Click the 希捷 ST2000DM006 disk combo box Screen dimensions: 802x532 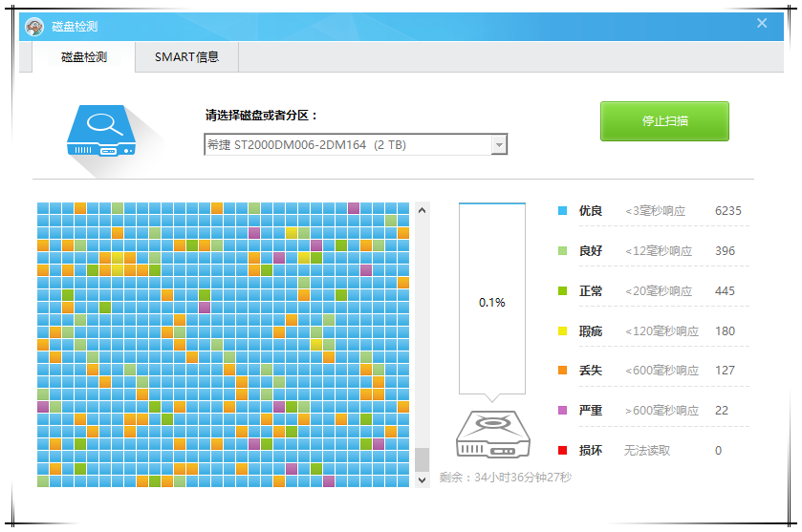(x=347, y=144)
